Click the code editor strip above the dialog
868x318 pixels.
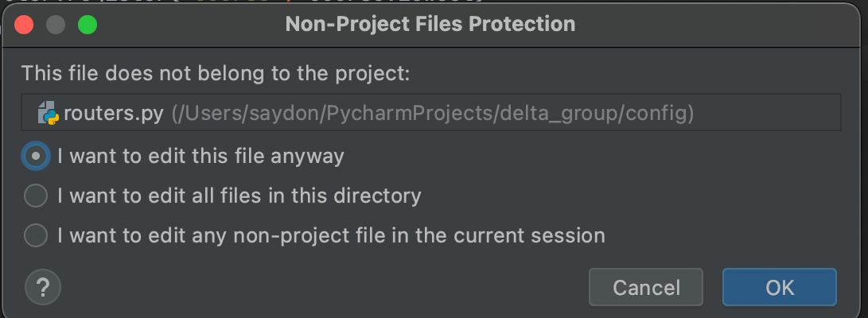coord(434,2)
